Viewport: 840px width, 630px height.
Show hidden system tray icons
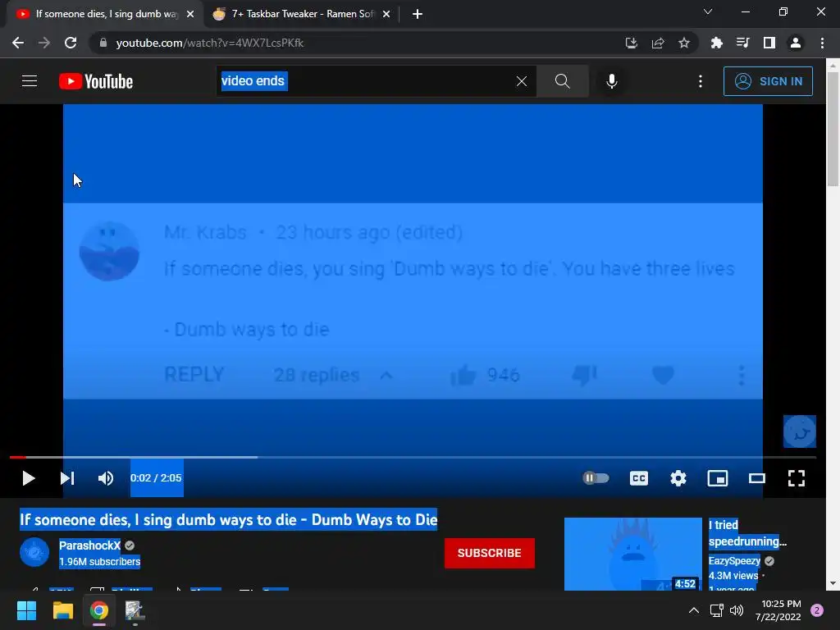pyautogui.click(x=694, y=610)
